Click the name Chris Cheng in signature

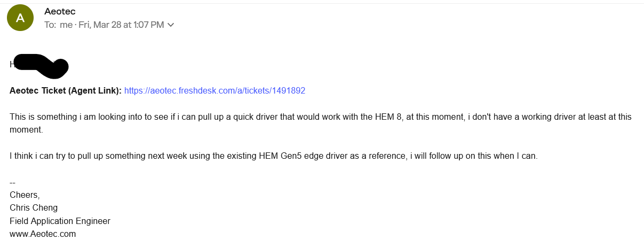pos(34,207)
